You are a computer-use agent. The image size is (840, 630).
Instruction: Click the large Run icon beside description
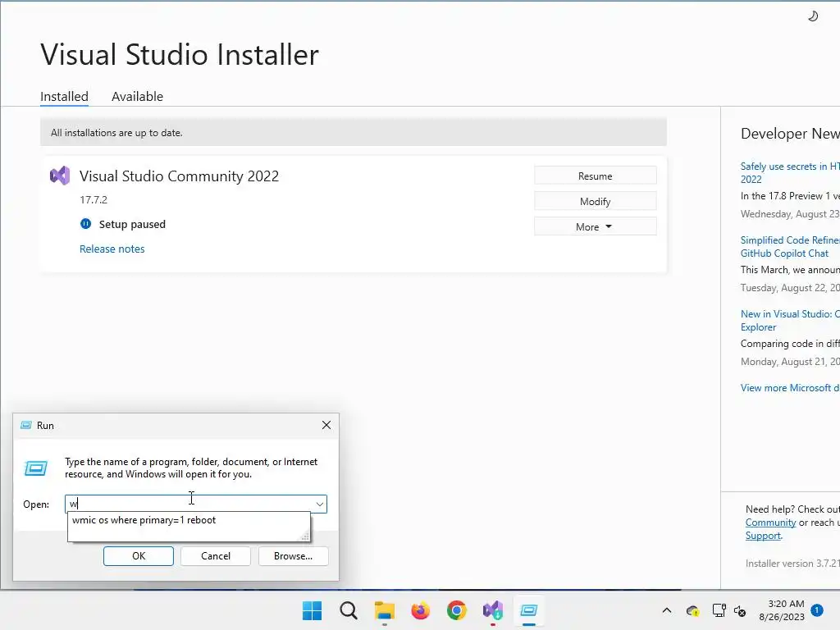click(x=36, y=468)
